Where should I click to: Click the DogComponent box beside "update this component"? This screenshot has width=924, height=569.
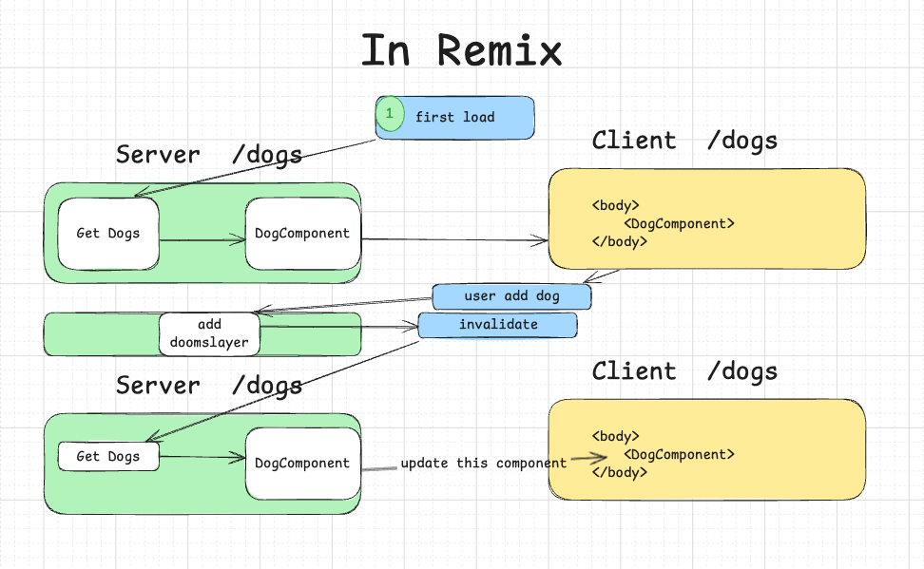[x=303, y=464]
